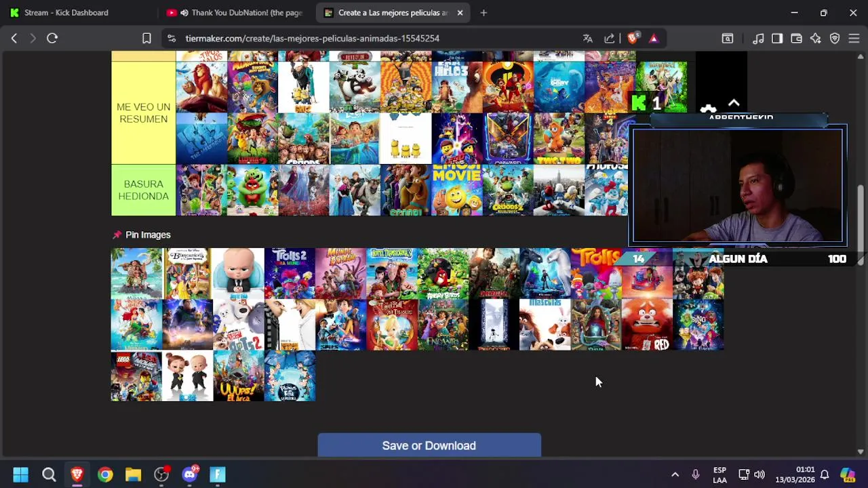Pick the Turning Red poster
868x488 pixels.
point(648,325)
